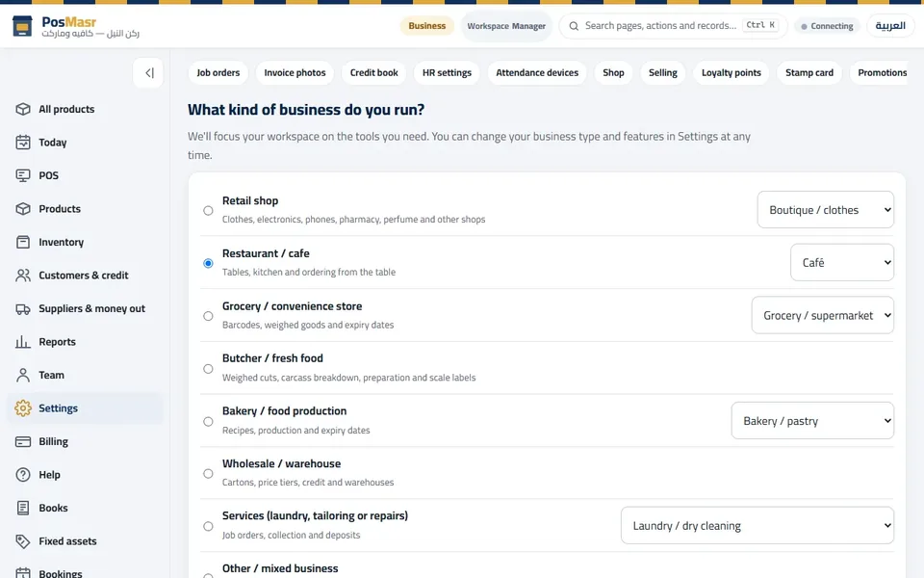Switch to the Selling tab
924x578 pixels.
[x=662, y=72]
